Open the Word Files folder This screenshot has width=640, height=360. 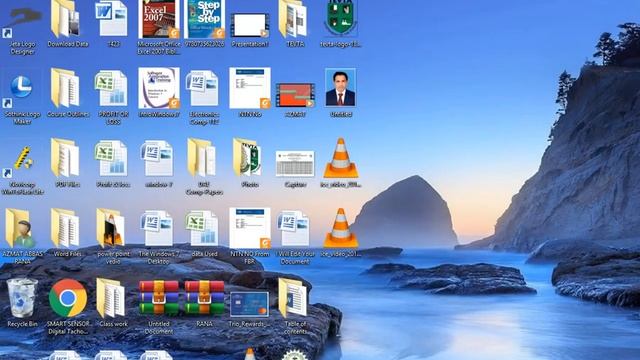point(67,233)
